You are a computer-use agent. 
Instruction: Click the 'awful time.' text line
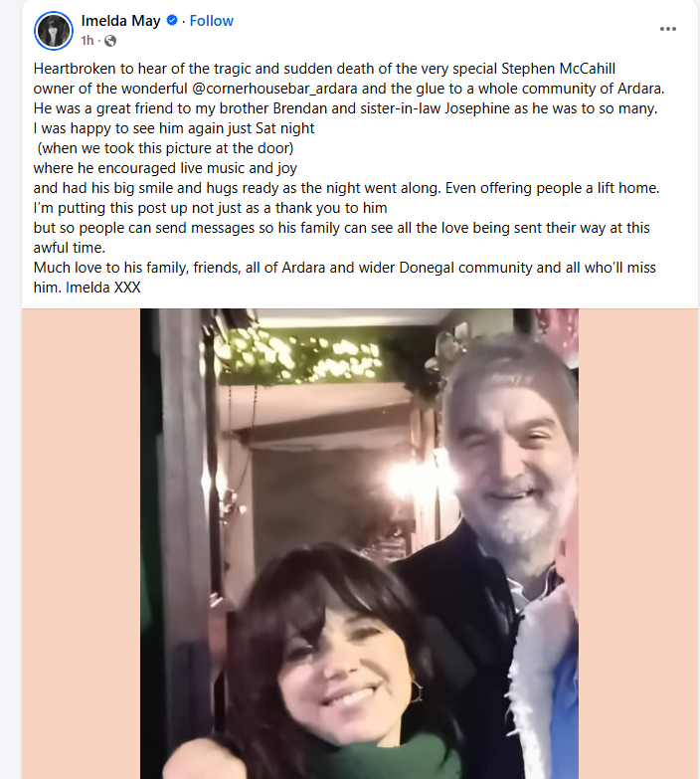[69, 248]
